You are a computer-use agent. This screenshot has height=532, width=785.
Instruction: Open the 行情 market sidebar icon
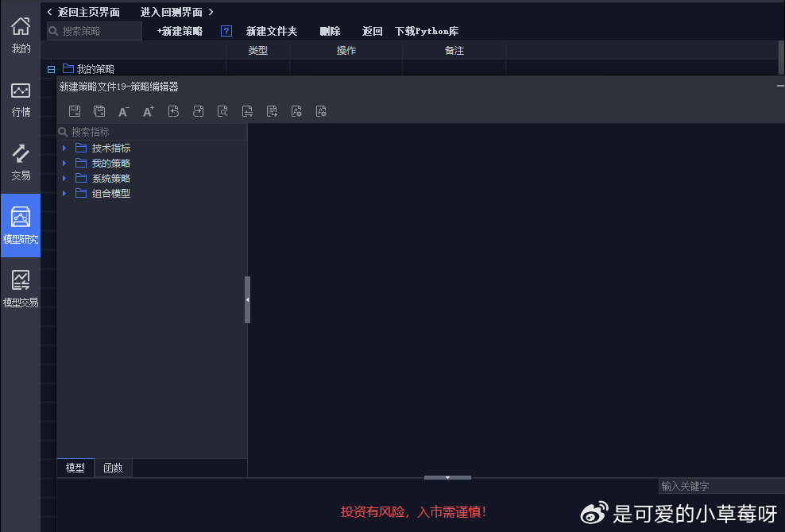pyautogui.click(x=21, y=98)
